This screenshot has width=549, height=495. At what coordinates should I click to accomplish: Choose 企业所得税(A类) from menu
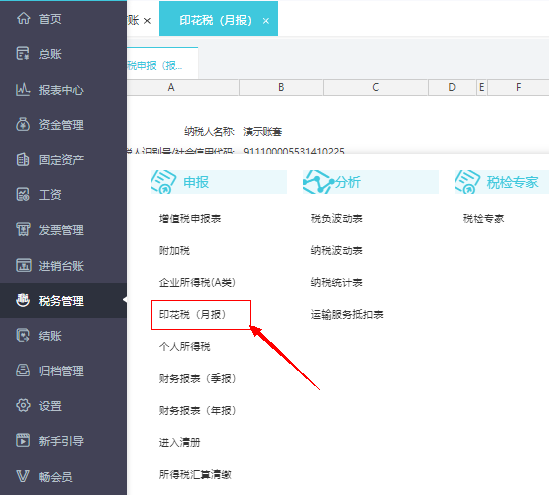click(x=197, y=282)
